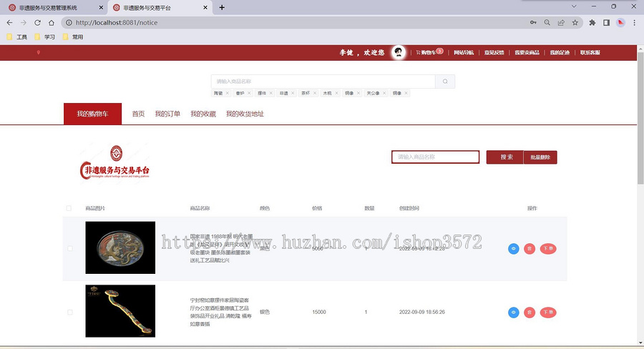Click the site info icon in address bar
The image size is (644, 349).
pos(69,23)
